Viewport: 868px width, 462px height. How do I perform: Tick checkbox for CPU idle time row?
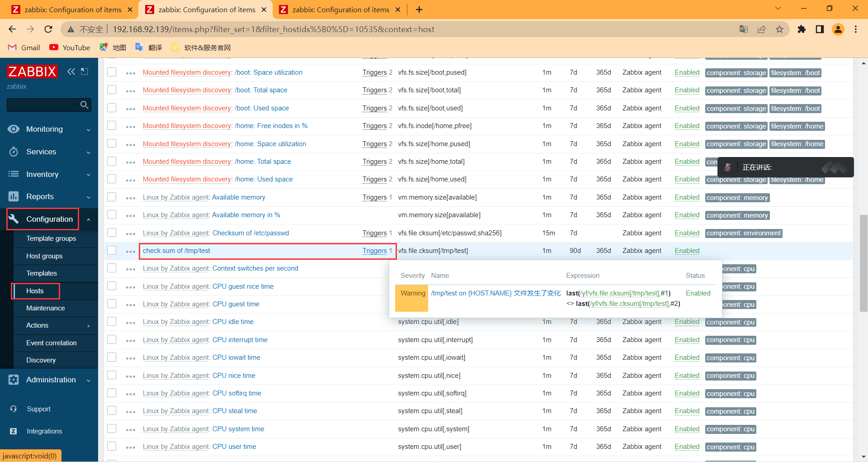pos(112,321)
